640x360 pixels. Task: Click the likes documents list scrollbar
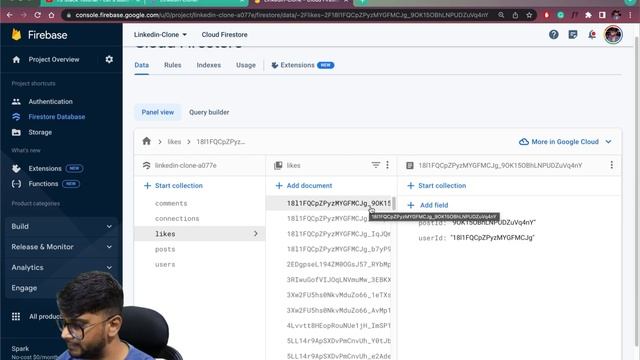click(393, 203)
